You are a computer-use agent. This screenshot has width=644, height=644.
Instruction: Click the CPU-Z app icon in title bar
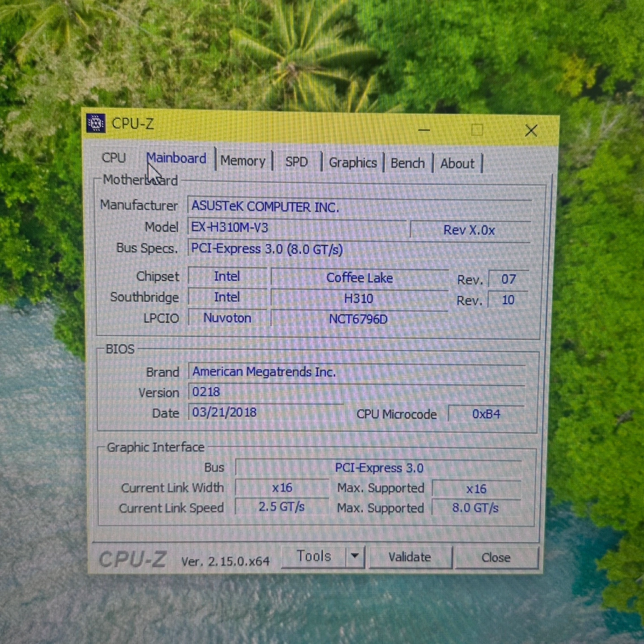[x=96, y=123]
